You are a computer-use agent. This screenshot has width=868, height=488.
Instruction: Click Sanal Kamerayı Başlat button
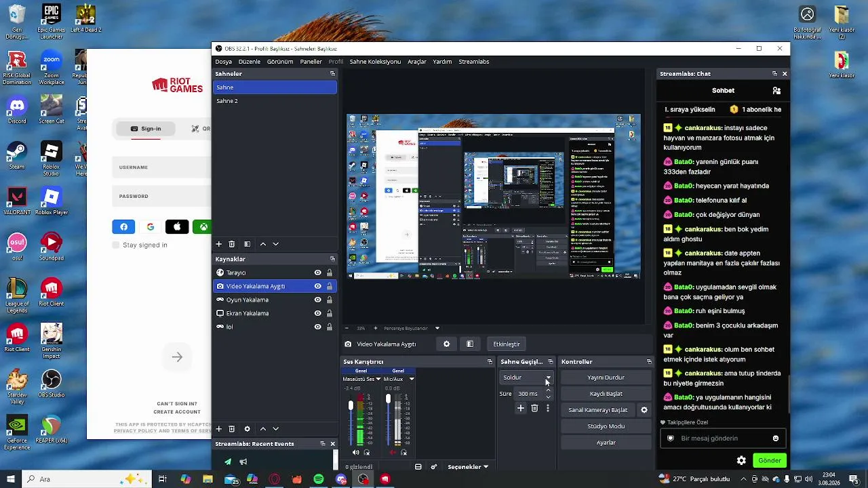click(x=598, y=410)
